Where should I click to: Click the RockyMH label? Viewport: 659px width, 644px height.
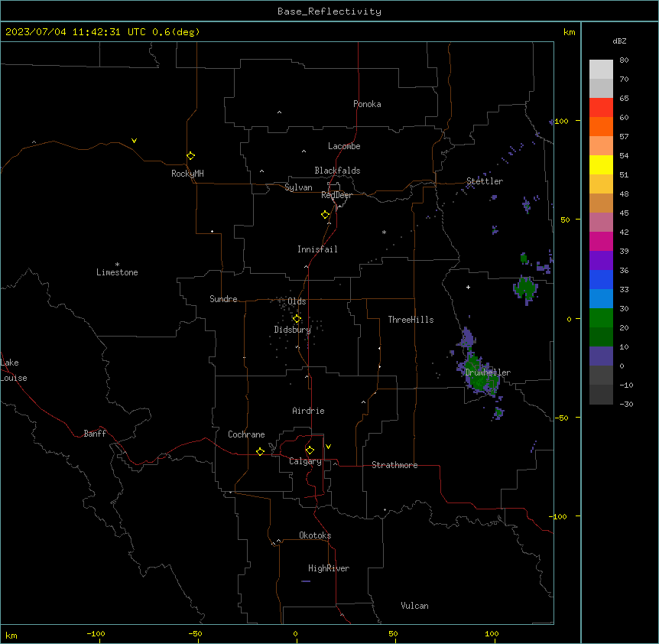coord(187,174)
